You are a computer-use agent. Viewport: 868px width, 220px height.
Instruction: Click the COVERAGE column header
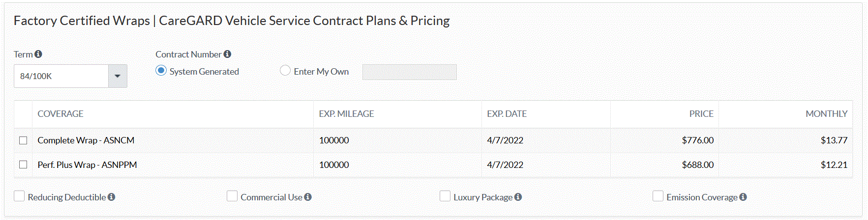[x=60, y=114]
